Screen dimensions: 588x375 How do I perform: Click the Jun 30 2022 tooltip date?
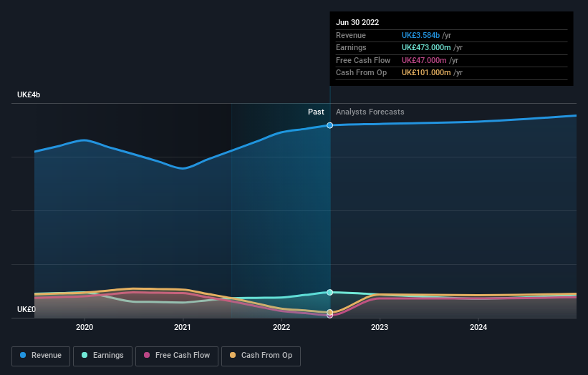click(357, 22)
